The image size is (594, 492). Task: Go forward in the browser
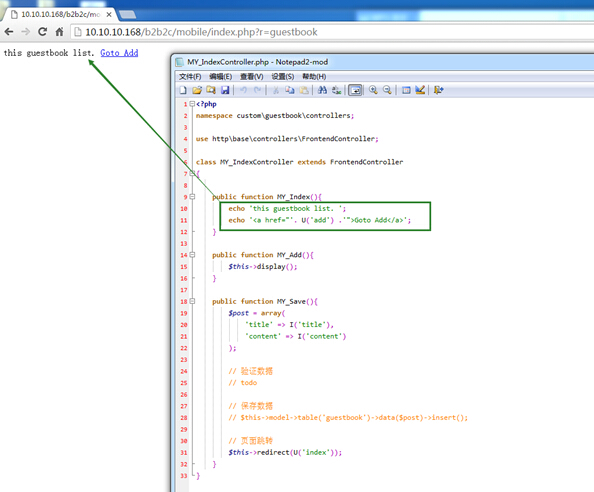point(25,32)
